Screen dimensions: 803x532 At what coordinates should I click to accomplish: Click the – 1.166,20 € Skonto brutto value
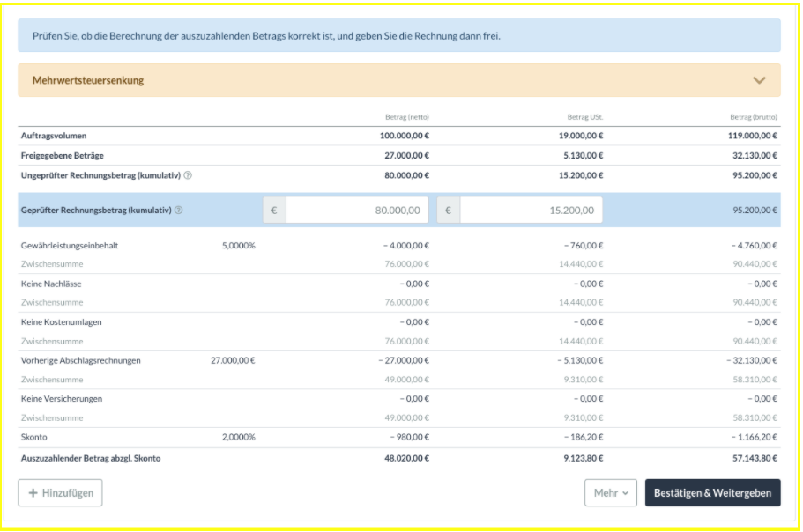754,438
